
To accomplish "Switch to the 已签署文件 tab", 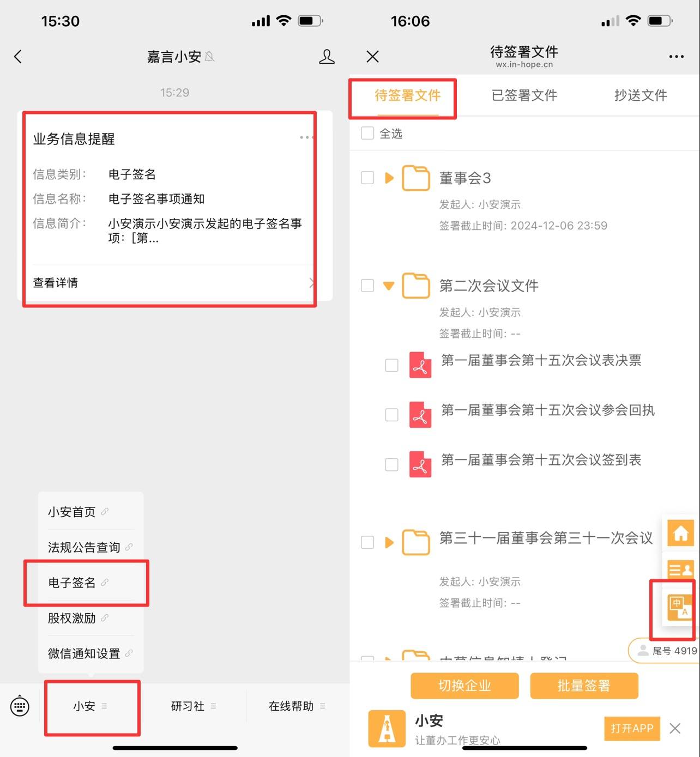I will pos(524,95).
